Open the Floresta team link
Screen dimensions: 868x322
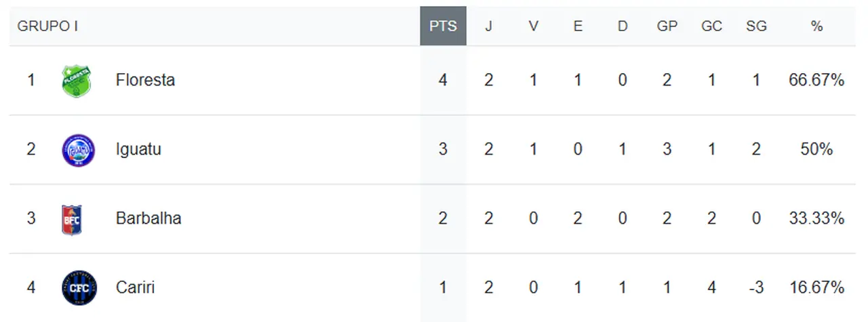(145, 80)
